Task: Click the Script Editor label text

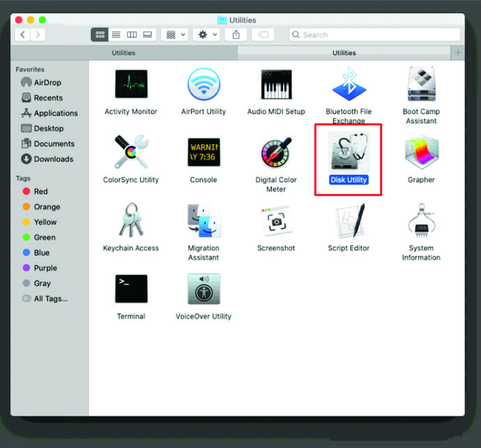Action: [349, 248]
